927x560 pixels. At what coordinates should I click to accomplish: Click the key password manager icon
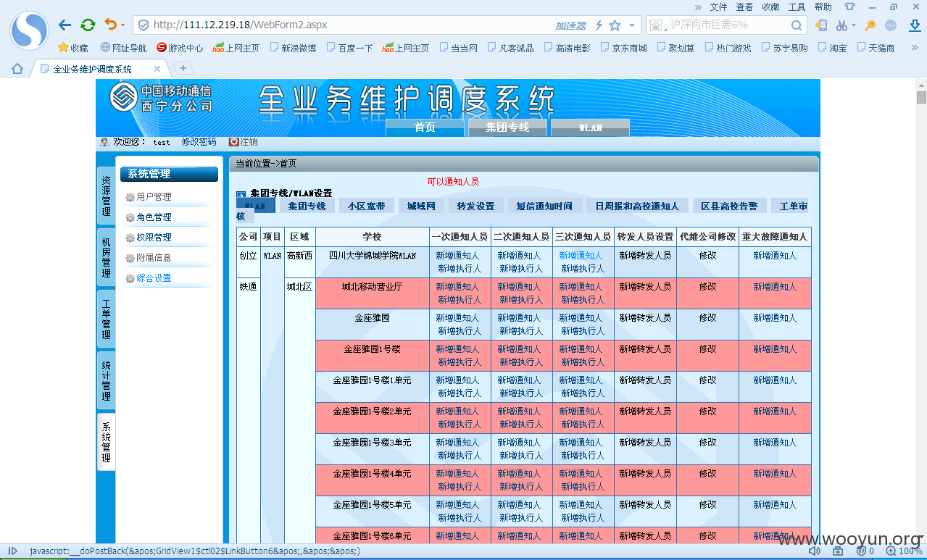tap(870, 25)
